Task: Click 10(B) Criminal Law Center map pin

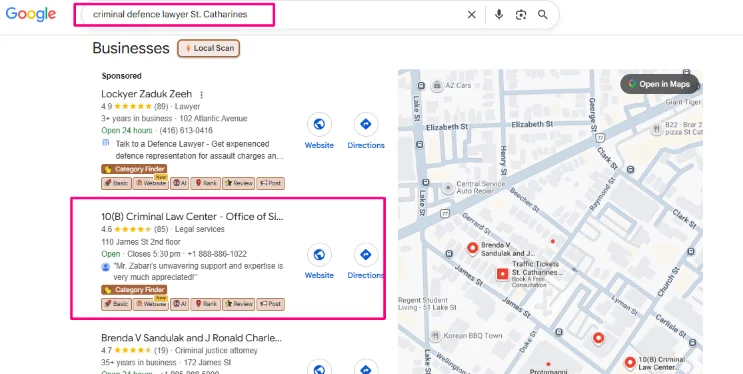Action: 630,363
